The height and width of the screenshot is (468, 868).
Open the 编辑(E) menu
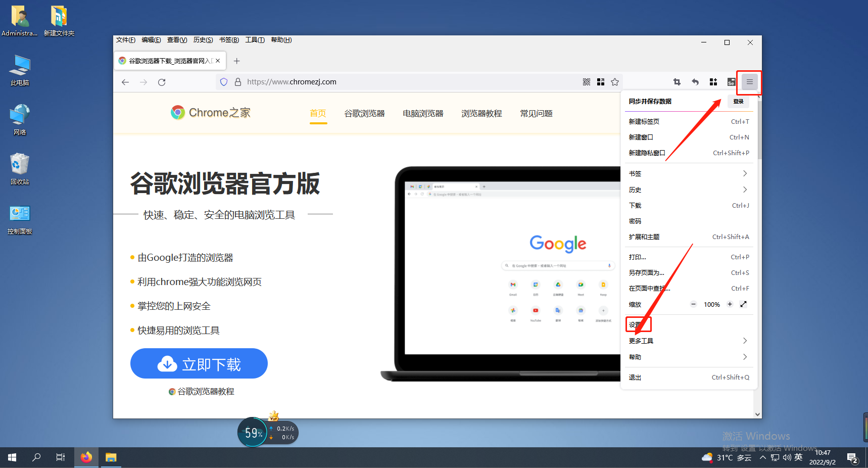tap(151, 40)
